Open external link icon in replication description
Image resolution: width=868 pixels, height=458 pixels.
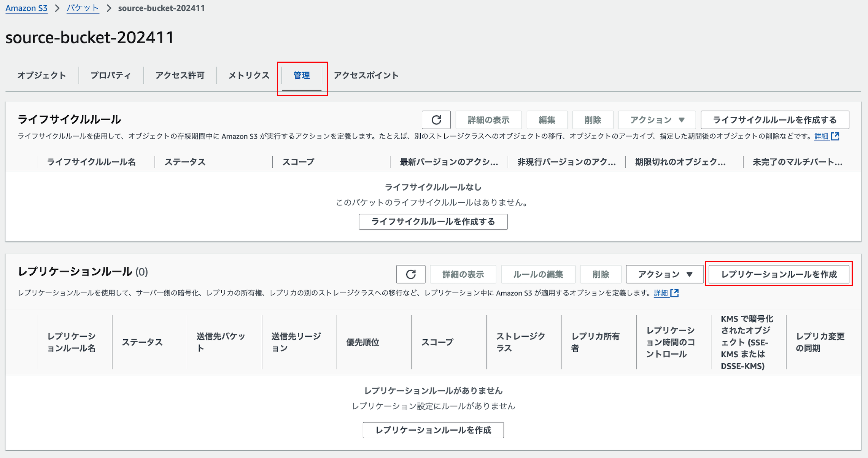click(x=675, y=293)
